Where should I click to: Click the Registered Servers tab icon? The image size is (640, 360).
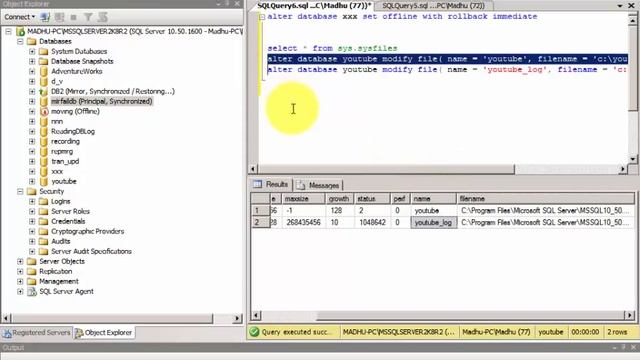[7, 333]
